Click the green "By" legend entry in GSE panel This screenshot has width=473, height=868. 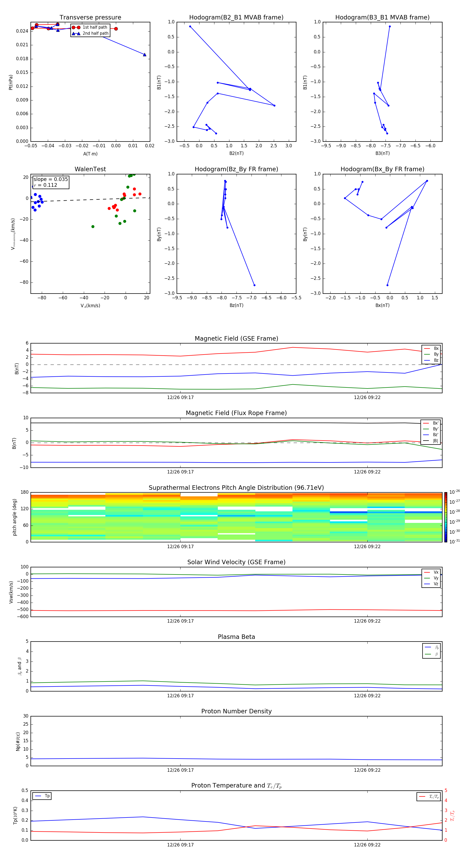pos(431,355)
